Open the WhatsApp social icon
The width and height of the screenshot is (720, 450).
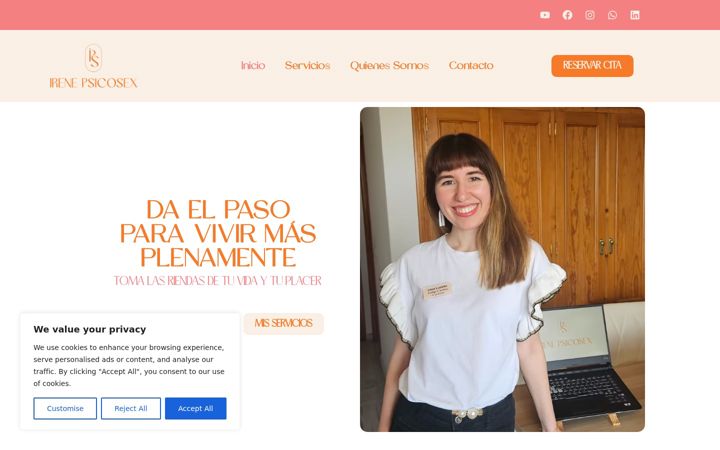click(612, 15)
